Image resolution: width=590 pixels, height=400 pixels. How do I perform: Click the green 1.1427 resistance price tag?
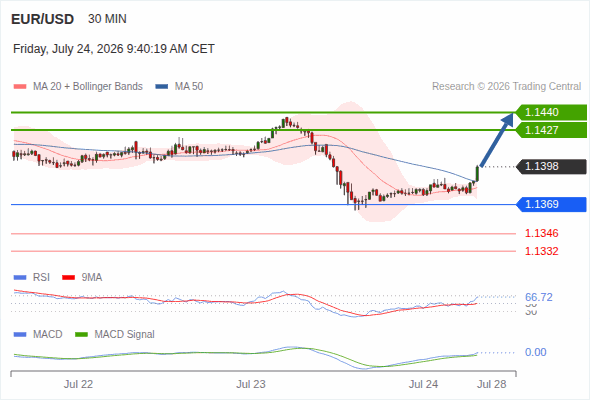pyautogui.click(x=551, y=130)
